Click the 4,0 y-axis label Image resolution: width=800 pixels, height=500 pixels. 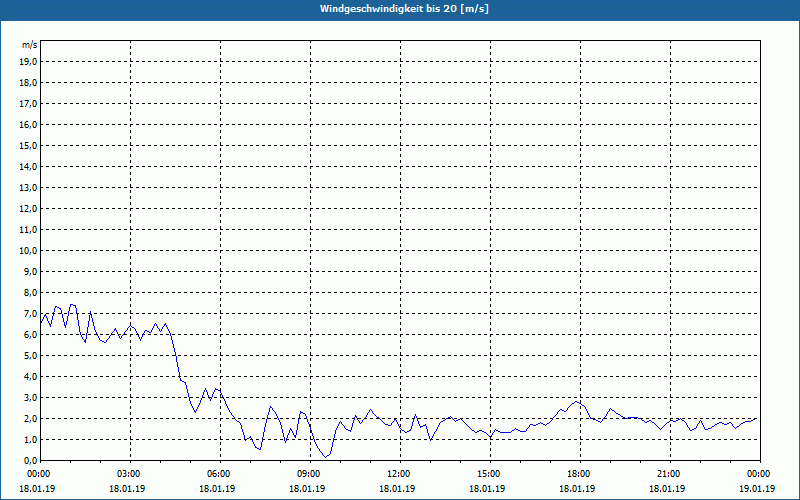tap(30, 377)
